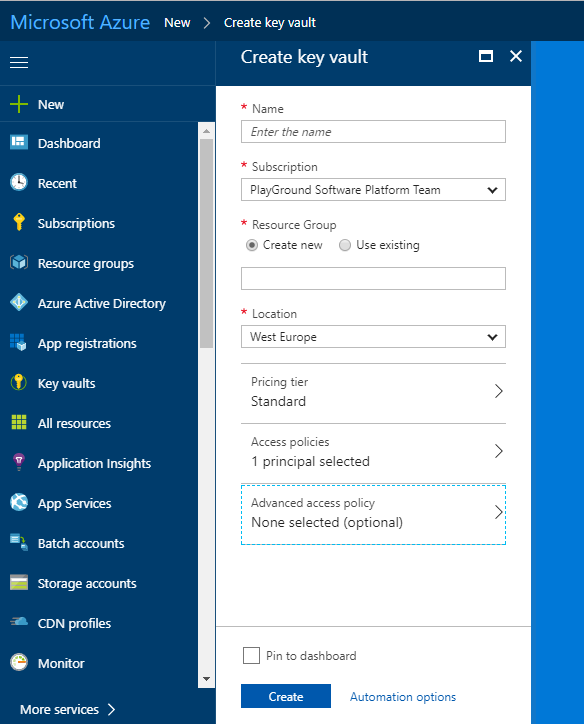
Task: Click the sidebar scrollbar thumb
Action: coord(206,243)
